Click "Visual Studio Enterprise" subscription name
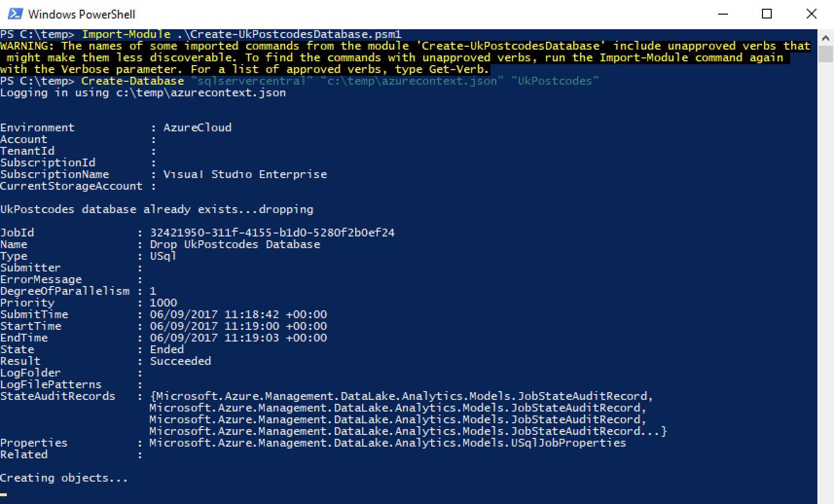The height and width of the screenshot is (504, 834). [x=245, y=174]
